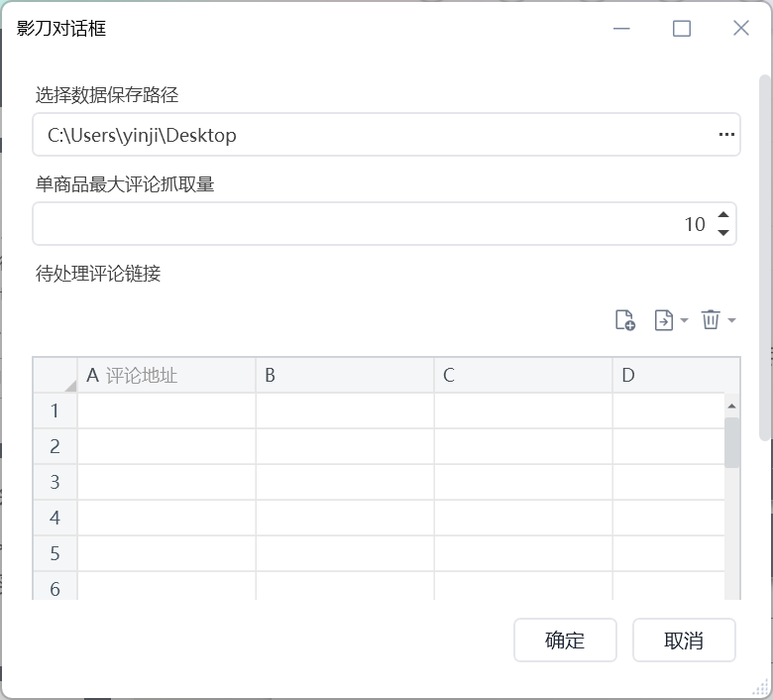
Task: Click cell D1 in the table
Action: 669,410
